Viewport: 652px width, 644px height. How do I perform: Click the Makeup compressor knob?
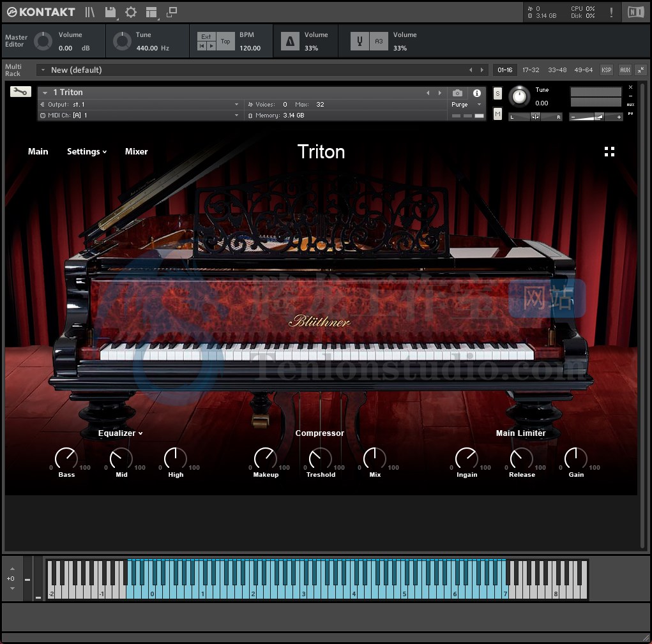[x=265, y=459]
